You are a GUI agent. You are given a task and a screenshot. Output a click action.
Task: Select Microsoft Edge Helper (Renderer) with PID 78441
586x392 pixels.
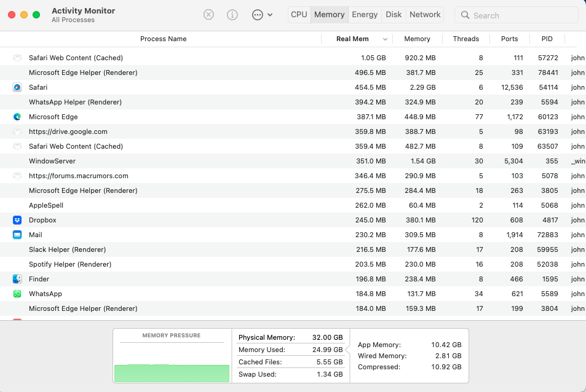pos(83,73)
